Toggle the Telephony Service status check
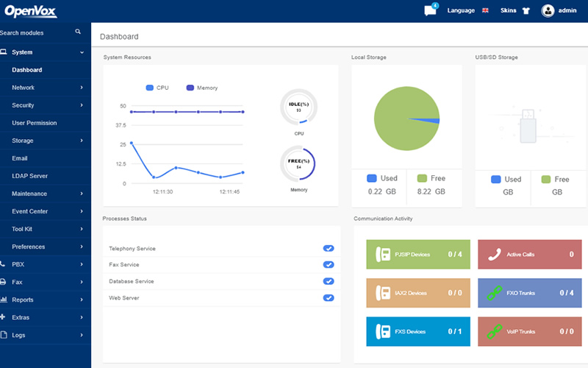Image resolution: width=588 pixels, height=368 pixels. 329,248
